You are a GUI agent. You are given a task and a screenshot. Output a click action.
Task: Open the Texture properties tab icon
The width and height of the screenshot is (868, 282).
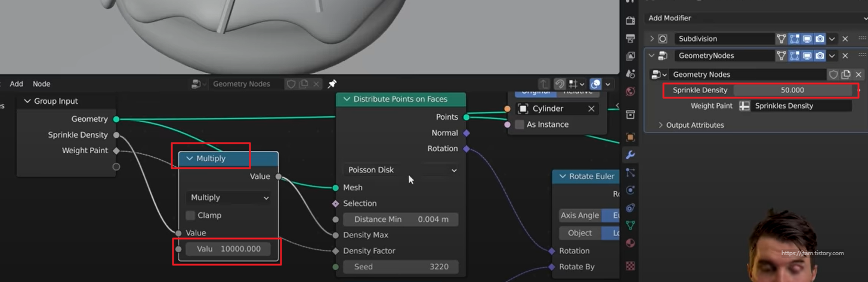tap(631, 266)
